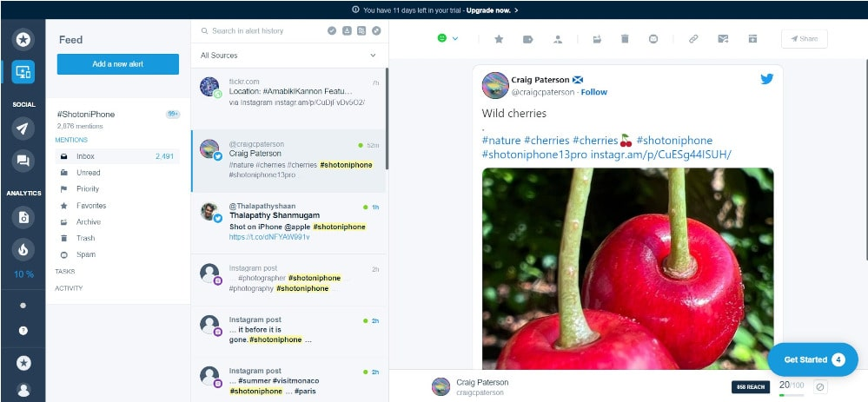Select the Favorites folder

click(117, 206)
